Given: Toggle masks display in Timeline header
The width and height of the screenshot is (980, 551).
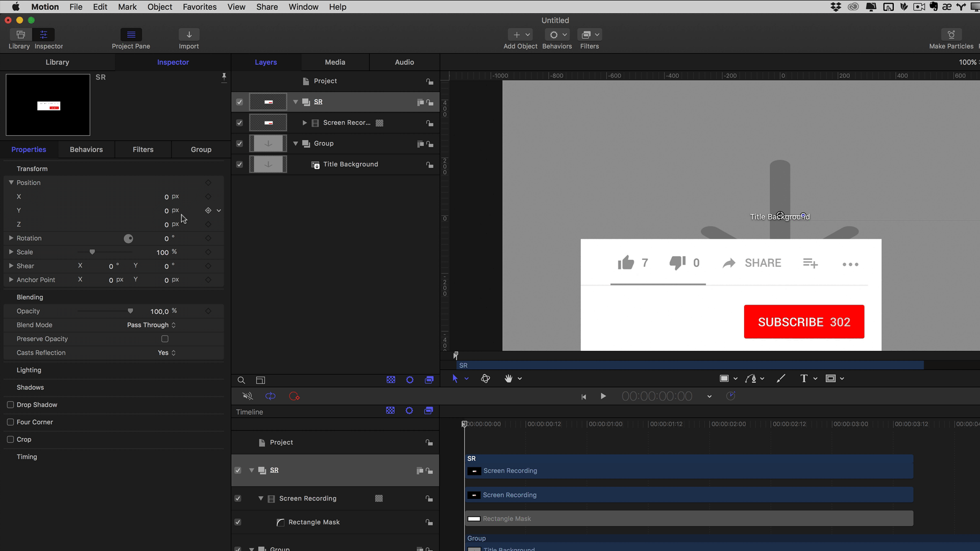Looking at the screenshot, I should coord(390,411).
